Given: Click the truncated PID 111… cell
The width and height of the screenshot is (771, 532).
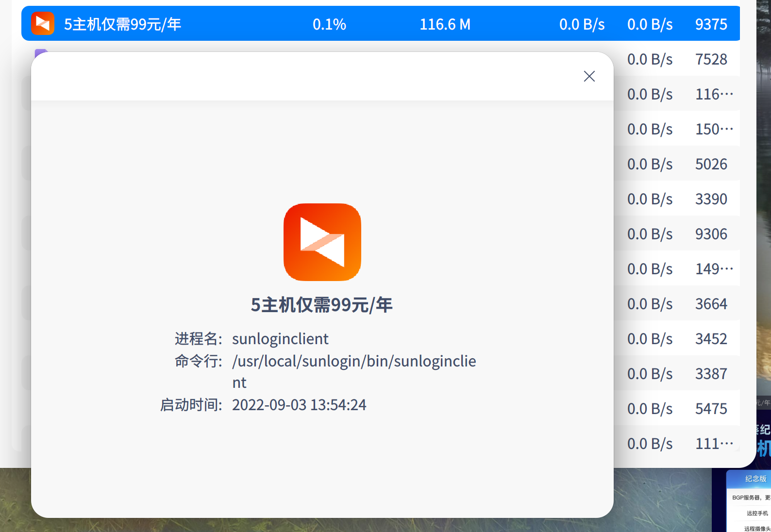Looking at the screenshot, I should (714, 443).
